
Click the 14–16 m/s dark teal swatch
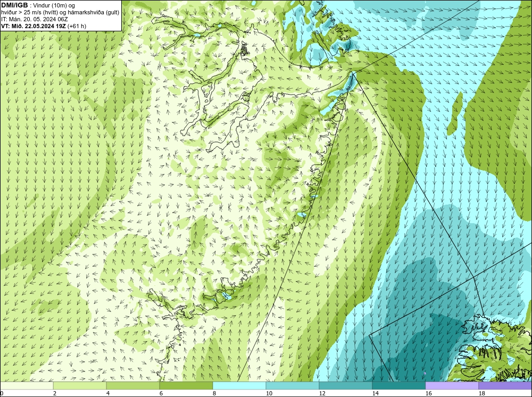click(x=398, y=385)
